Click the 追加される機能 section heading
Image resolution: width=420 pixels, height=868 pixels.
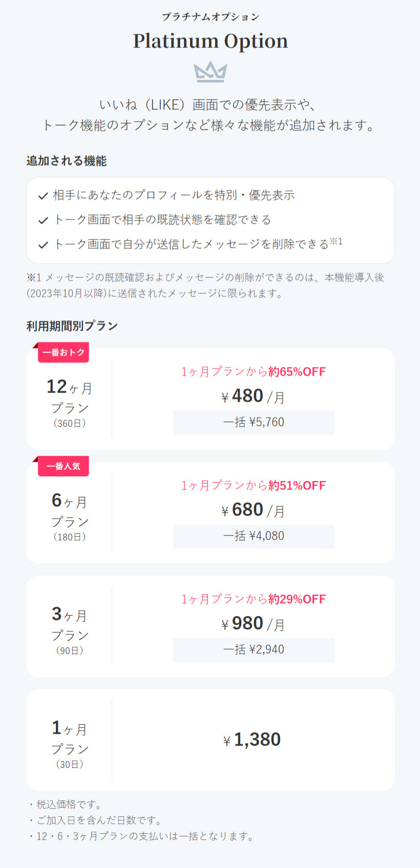[x=67, y=161]
